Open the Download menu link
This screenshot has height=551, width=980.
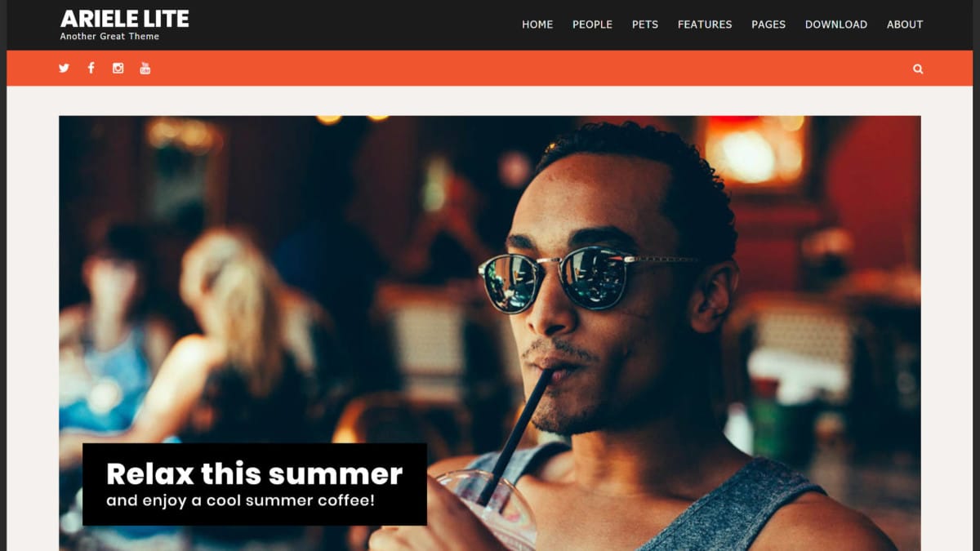coord(836,24)
